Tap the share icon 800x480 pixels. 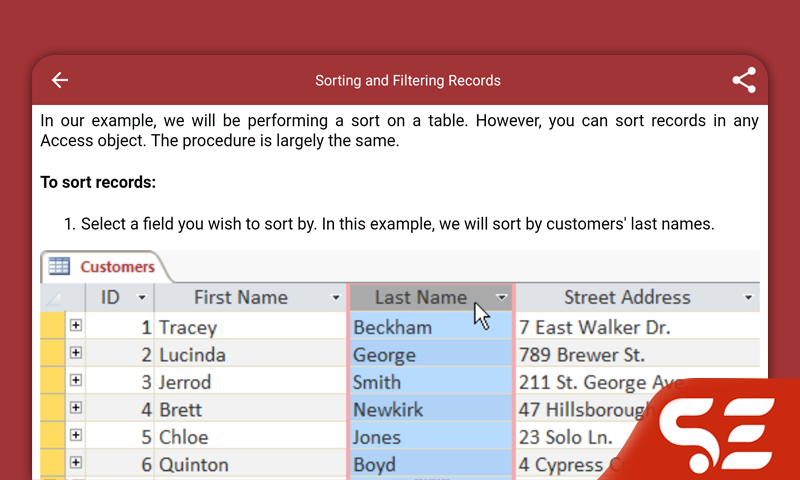pyautogui.click(x=744, y=80)
